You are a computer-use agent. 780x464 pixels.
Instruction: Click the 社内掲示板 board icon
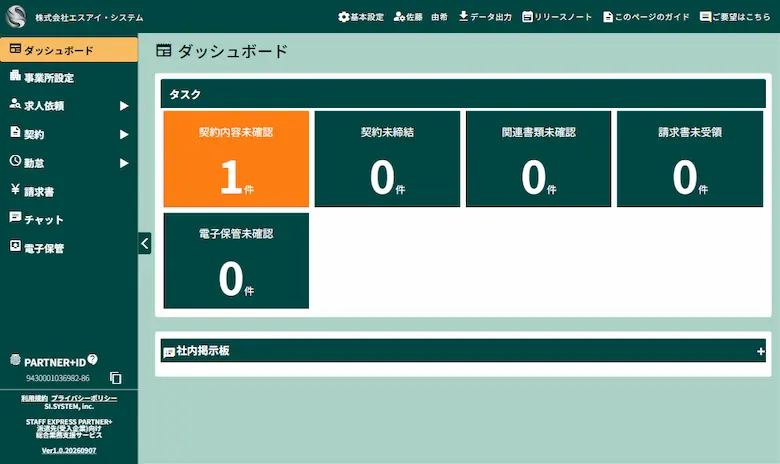(x=169, y=352)
